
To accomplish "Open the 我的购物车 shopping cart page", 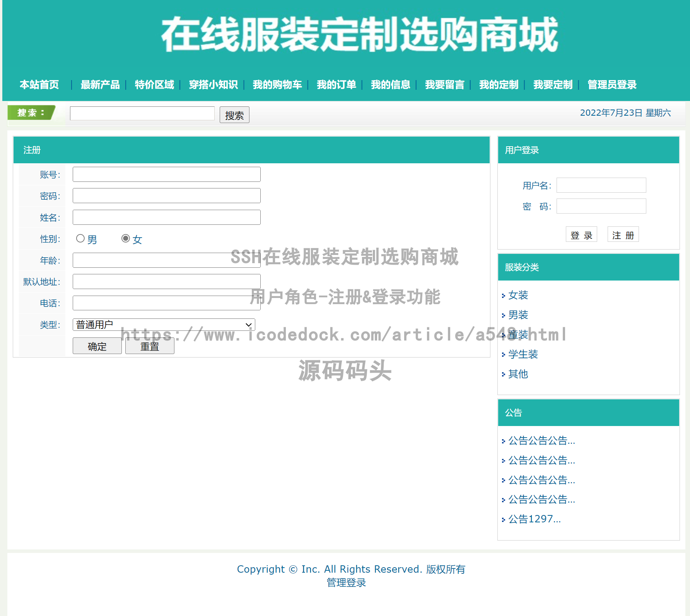I will (x=277, y=85).
